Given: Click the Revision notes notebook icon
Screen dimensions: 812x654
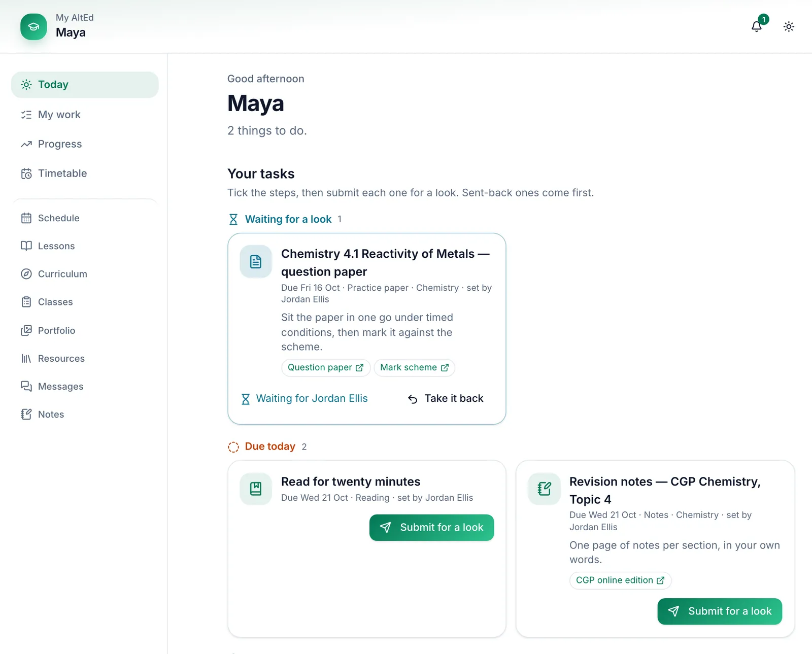Looking at the screenshot, I should (544, 489).
